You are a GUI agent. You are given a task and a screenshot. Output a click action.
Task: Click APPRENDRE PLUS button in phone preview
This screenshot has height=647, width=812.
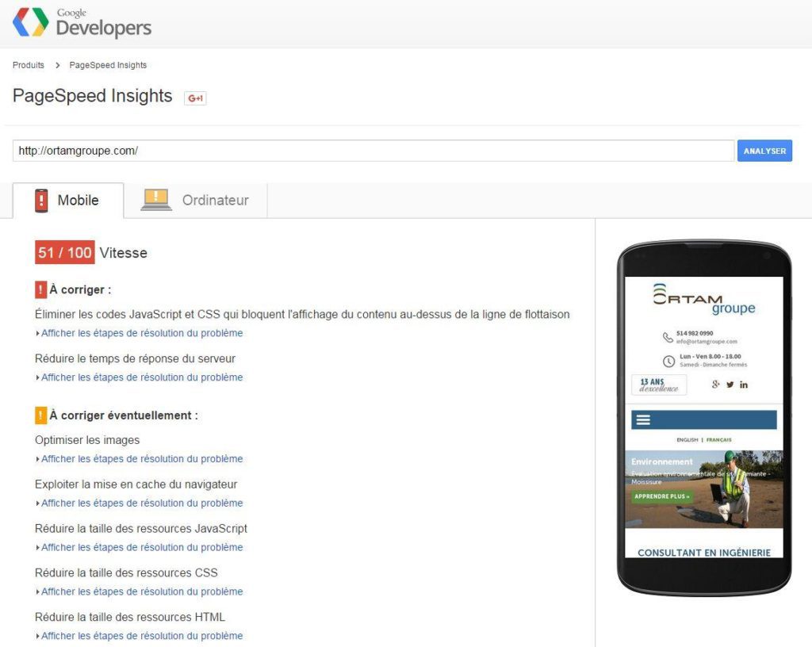[x=661, y=496]
